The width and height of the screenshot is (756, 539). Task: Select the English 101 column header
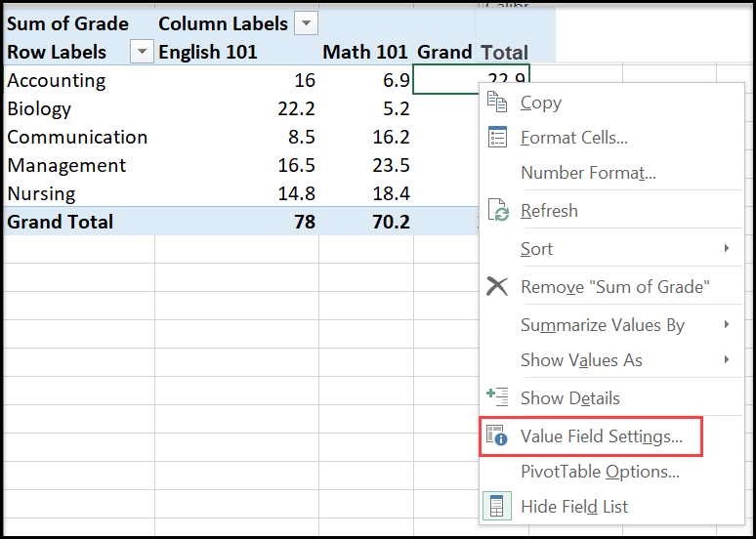pyautogui.click(x=208, y=52)
